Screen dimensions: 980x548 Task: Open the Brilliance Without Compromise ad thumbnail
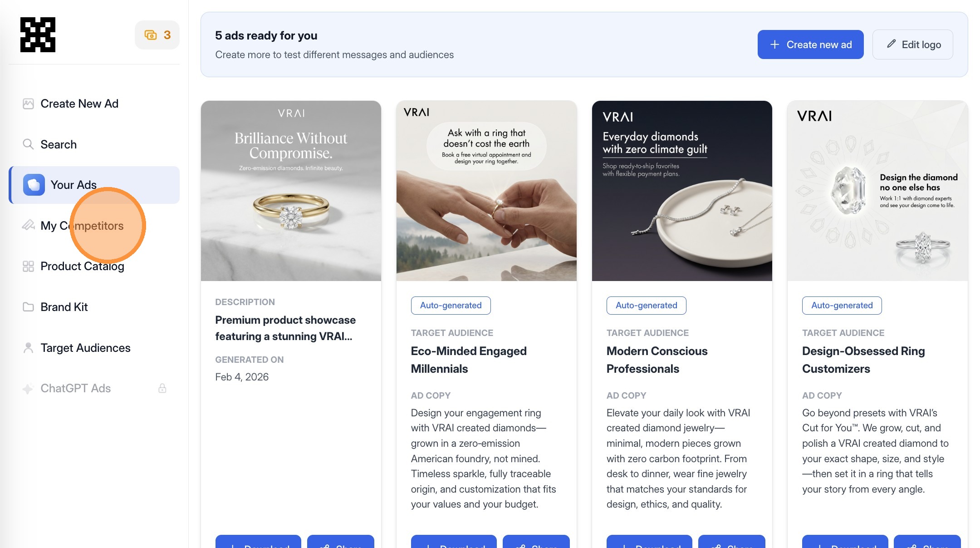tap(291, 191)
